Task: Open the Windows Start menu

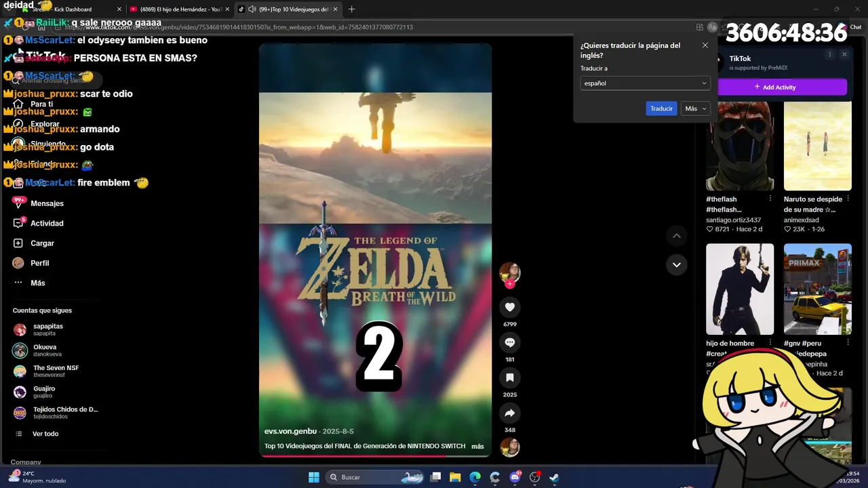Action: 314,477
